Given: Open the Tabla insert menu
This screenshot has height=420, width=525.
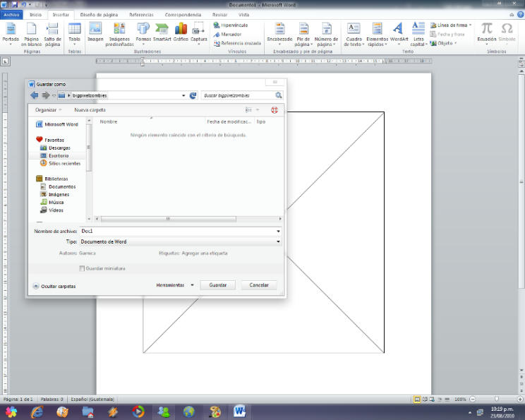Looking at the screenshot, I should point(74,34).
